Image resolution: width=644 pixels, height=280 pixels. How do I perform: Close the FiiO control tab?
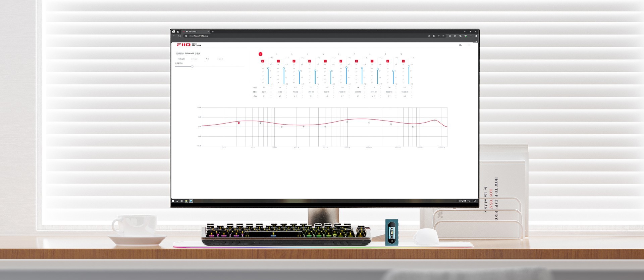point(208,32)
